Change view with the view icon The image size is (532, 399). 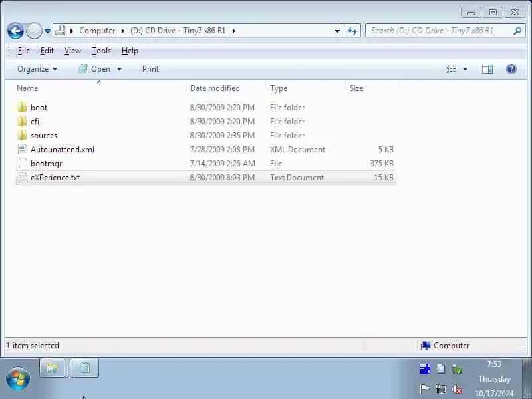coord(451,69)
